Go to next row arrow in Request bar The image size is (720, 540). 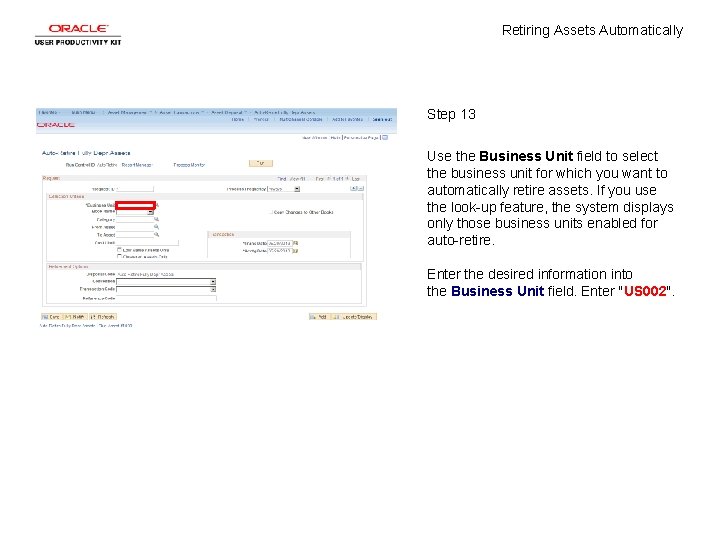[348, 179]
